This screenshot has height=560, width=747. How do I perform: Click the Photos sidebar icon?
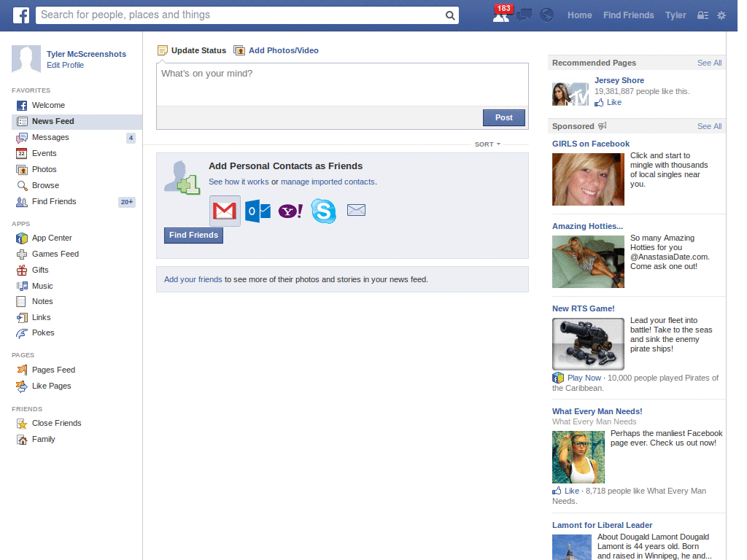(x=21, y=169)
